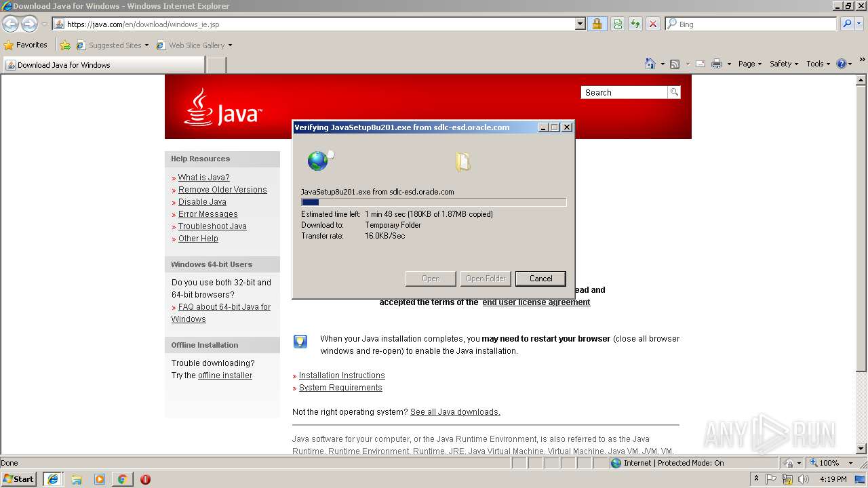
Task: Click Add to Favorites Bar icon
Action: [x=65, y=45]
